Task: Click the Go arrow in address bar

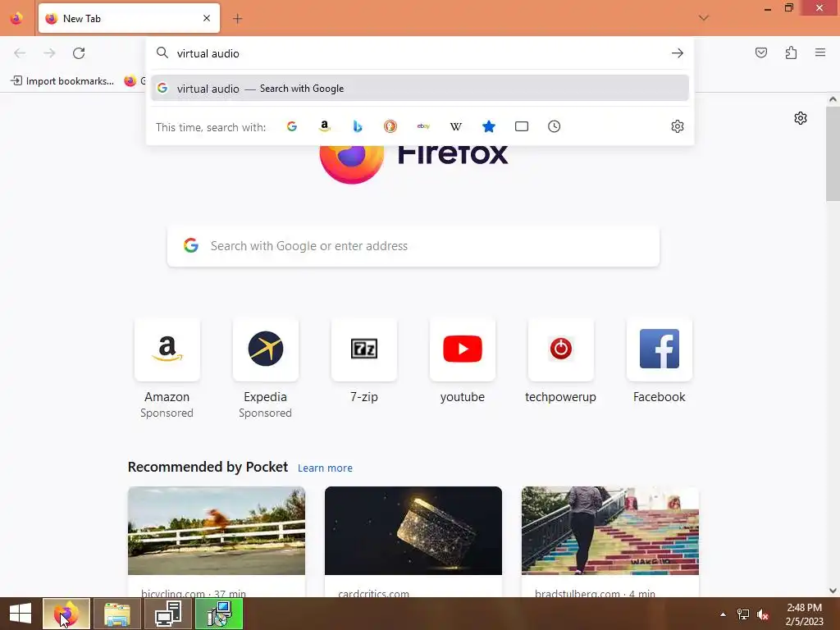Action: point(677,53)
